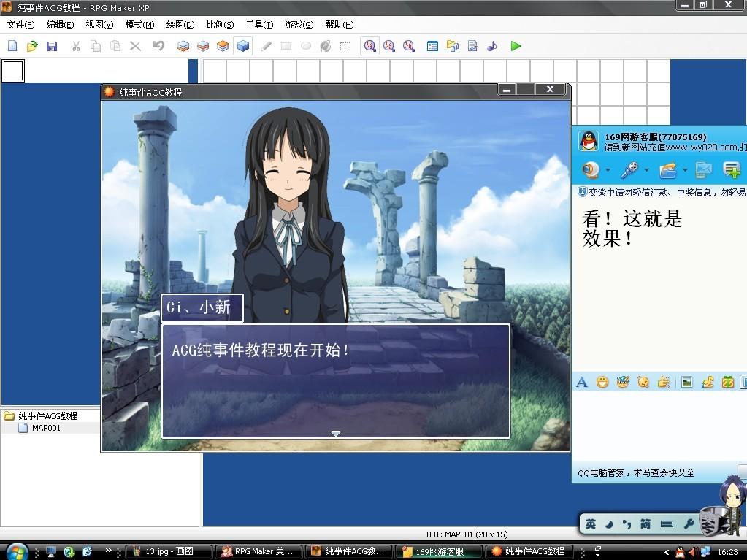Open the 编辑(E) menu

point(60,25)
